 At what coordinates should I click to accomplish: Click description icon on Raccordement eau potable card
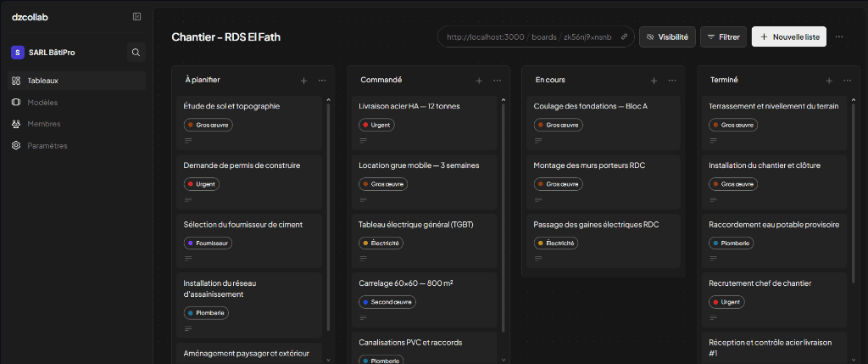(713, 258)
